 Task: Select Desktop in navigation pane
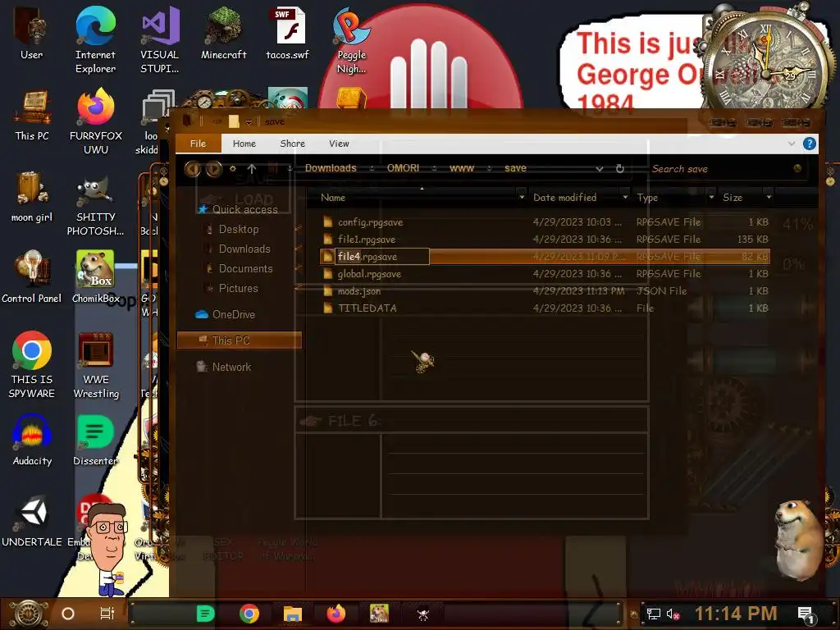pyautogui.click(x=239, y=230)
